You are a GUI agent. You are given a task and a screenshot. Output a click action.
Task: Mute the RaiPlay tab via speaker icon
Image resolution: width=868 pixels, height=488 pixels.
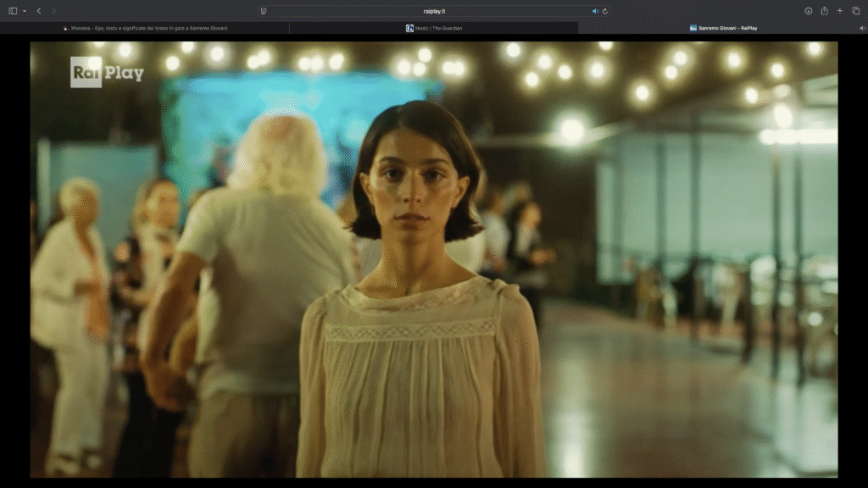point(862,28)
